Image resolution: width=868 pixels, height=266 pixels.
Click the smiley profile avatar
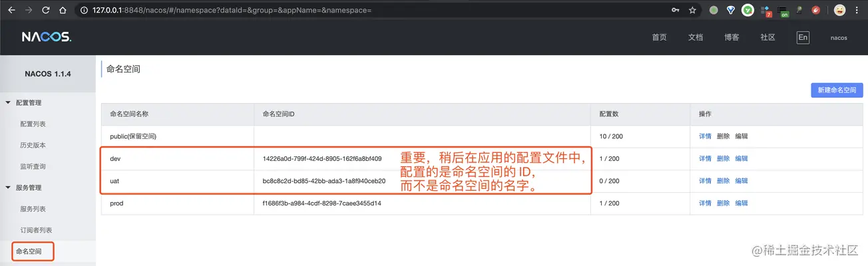coord(839,11)
